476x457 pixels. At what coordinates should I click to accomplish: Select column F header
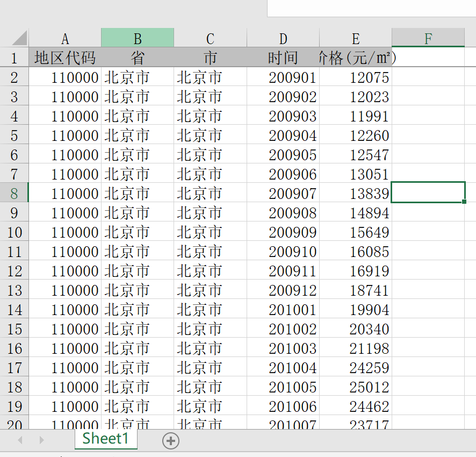click(x=428, y=38)
